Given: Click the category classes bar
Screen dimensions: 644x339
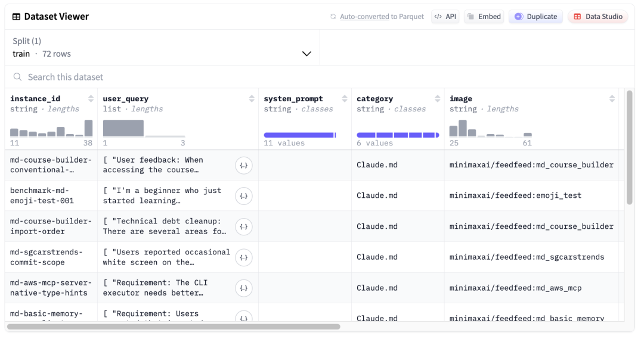Looking at the screenshot, I should (x=398, y=135).
